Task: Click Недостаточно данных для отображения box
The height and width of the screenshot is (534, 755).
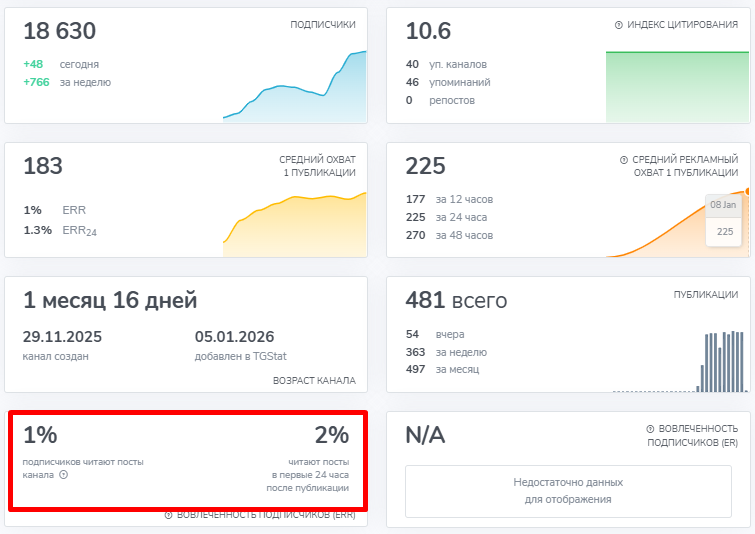Action: tap(568, 490)
